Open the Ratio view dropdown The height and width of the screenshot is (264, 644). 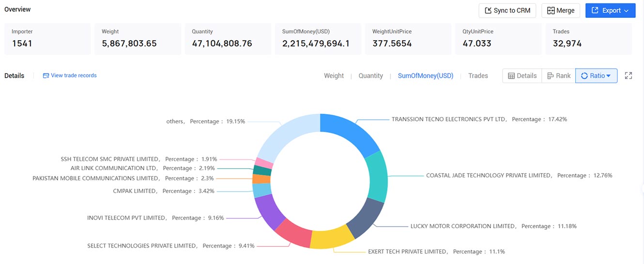pyautogui.click(x=596, y=76)
